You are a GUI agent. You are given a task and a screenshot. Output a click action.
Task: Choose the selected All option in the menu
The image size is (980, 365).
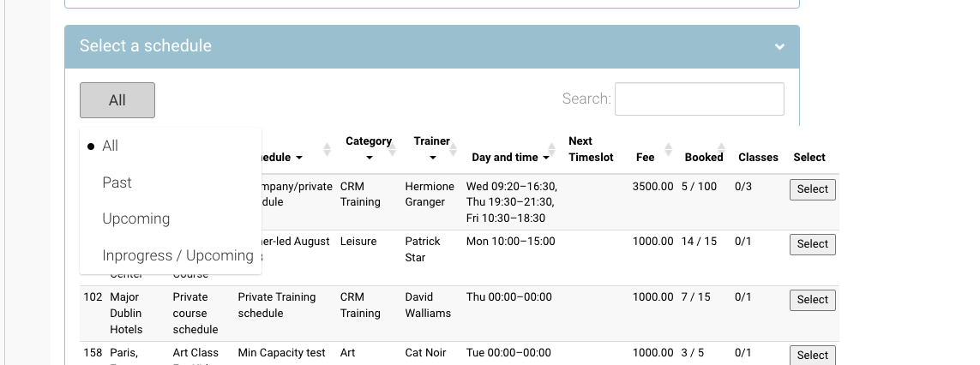point(110,147)
